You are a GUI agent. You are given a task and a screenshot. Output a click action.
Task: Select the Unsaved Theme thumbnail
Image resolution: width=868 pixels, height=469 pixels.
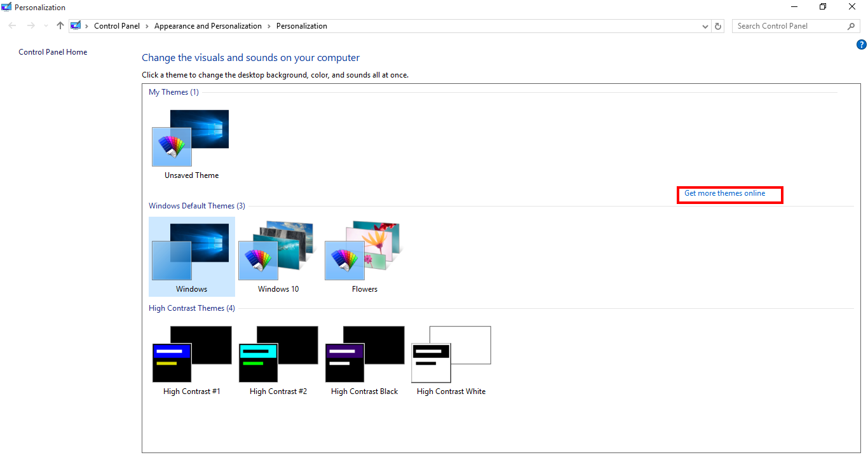point(191,144)
